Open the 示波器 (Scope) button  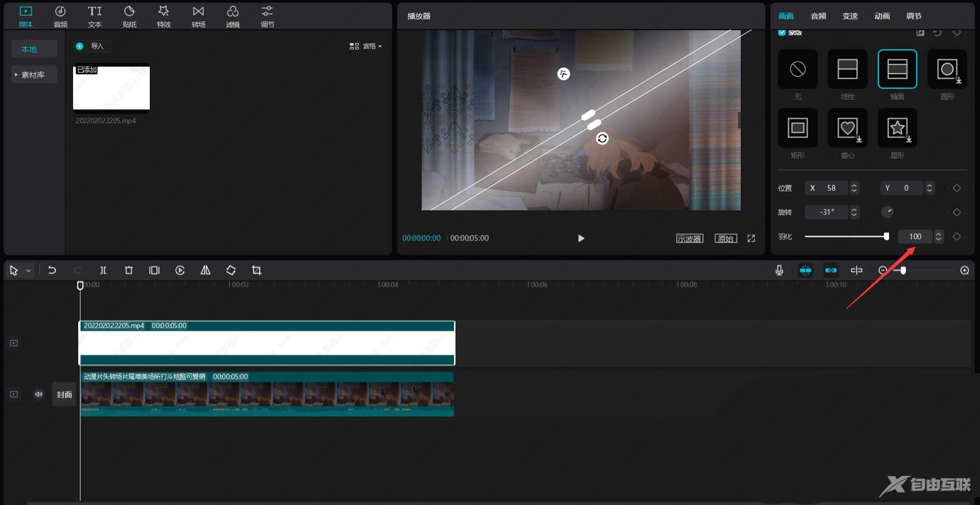click(690, 238)
